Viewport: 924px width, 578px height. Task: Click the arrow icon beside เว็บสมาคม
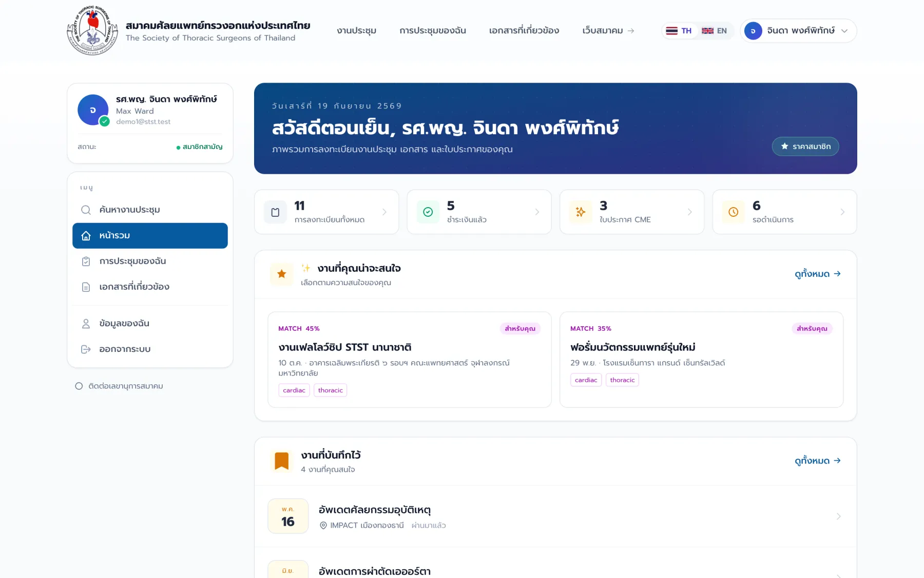631,31
